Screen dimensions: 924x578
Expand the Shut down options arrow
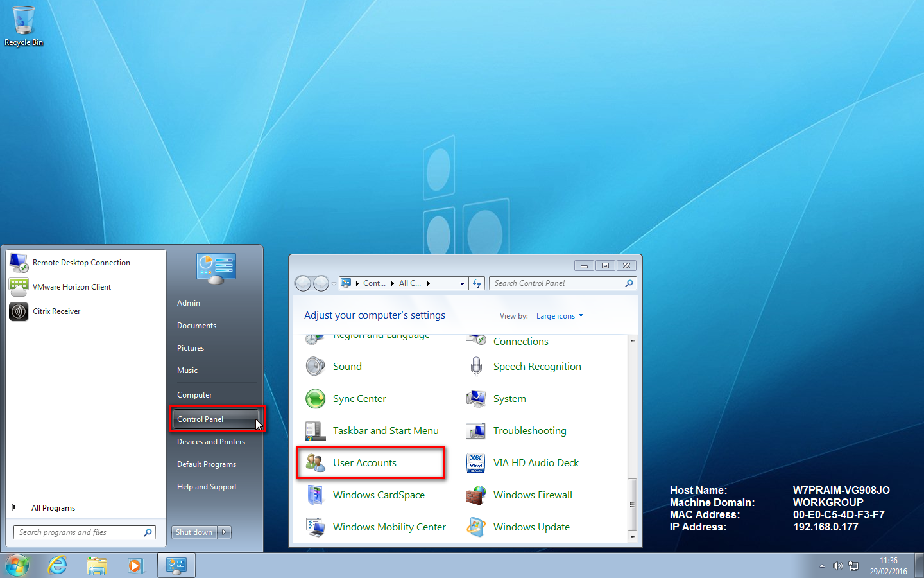(224, 532)
